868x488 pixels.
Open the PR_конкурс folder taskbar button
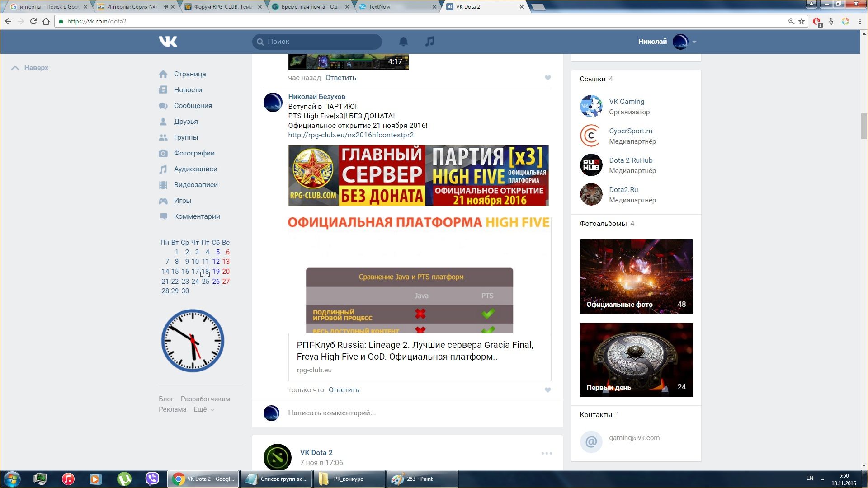(x=349, y=479)
